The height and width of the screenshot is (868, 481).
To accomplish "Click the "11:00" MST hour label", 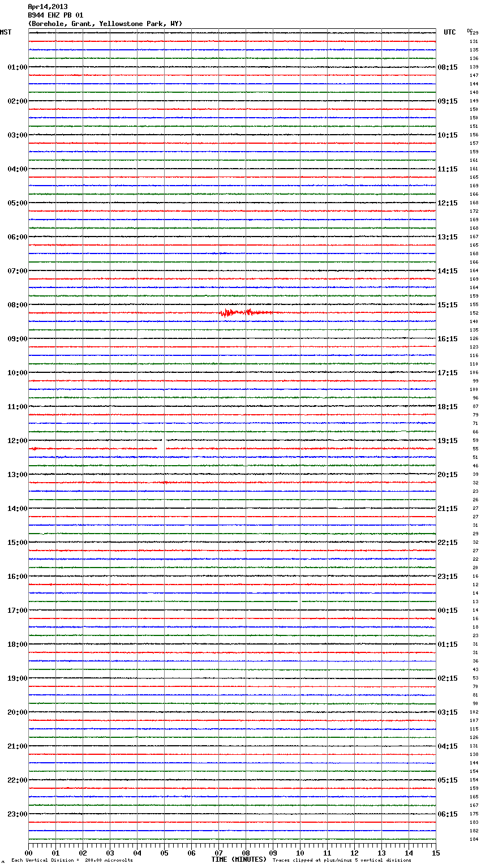I will coord(18,407).
